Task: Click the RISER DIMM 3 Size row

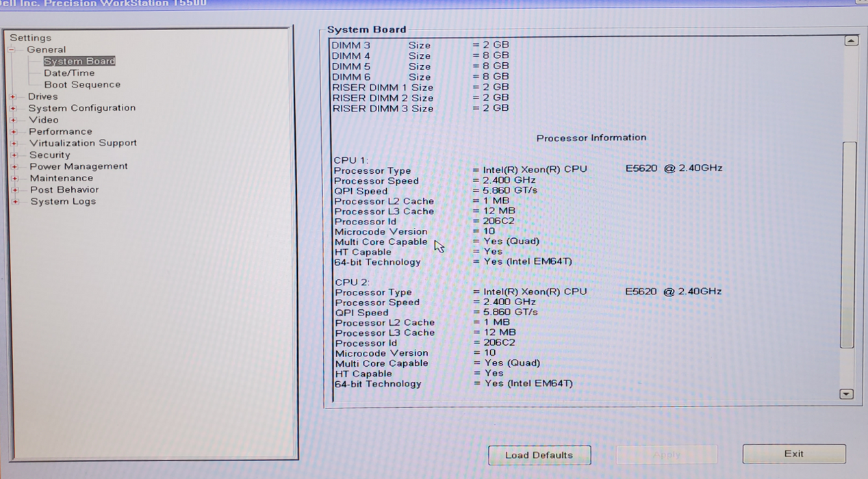Action: click(420, 108)
